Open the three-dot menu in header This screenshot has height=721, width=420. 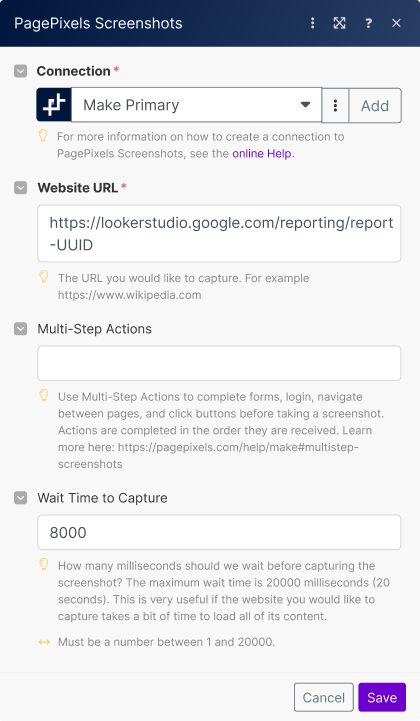tap(313, 23)
